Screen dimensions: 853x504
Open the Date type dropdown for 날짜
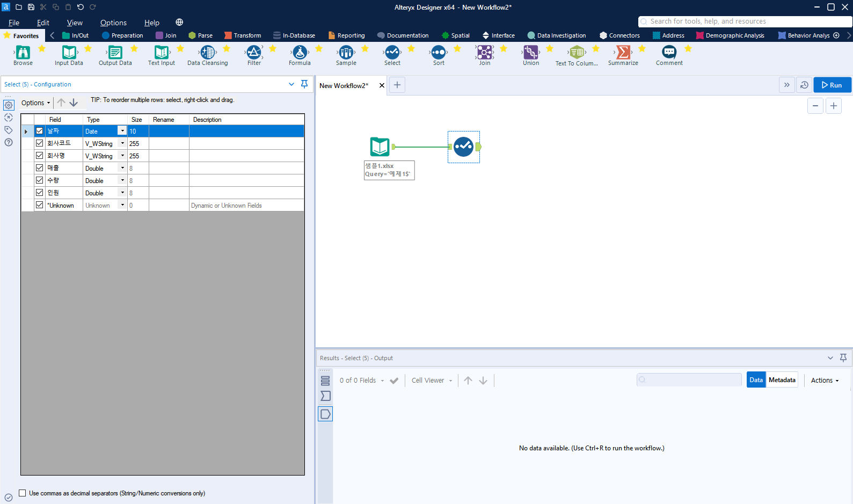click(122, 131)
